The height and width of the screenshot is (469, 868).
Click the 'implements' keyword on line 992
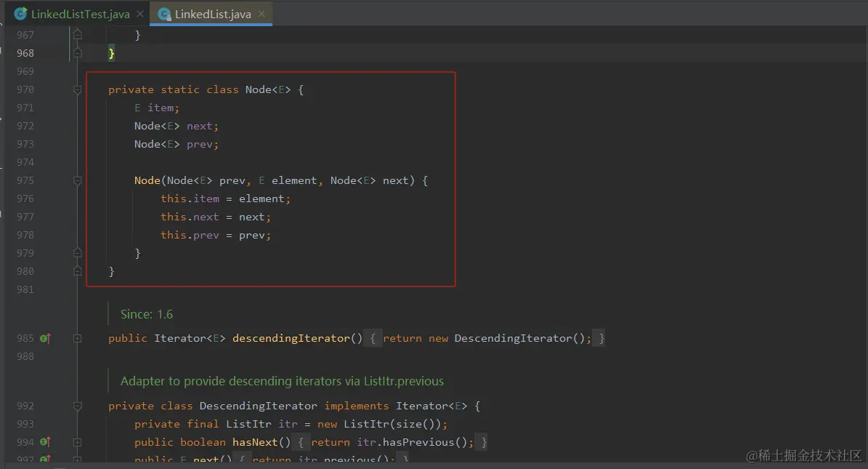pos(357,406)
